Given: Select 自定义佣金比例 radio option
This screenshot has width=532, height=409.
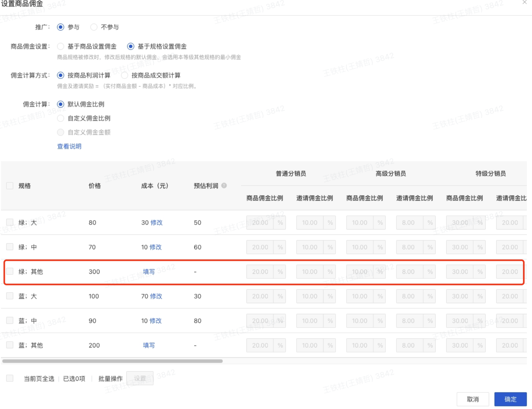Looking at the screenshot, I should [x=60, y=118].
